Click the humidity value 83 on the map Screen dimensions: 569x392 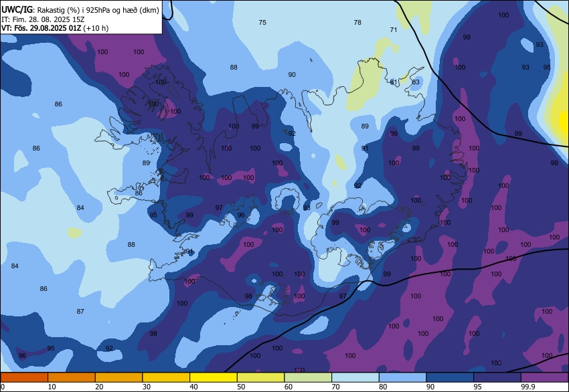coord(416,82)
